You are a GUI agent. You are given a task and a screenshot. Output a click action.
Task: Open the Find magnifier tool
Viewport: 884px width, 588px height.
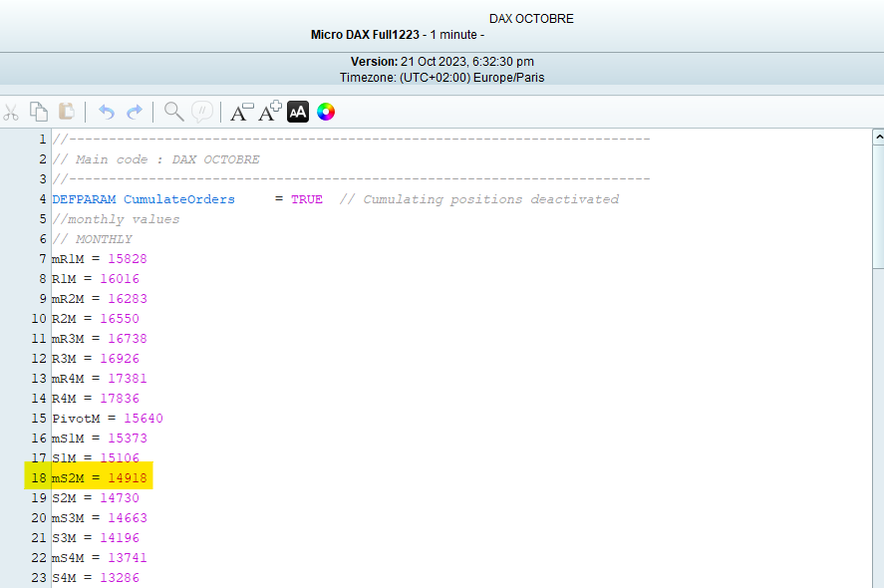pos(173,112)
